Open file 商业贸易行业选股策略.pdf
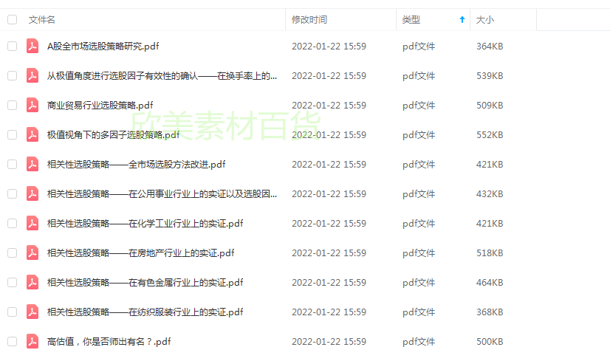 click(x=100, y=106)
